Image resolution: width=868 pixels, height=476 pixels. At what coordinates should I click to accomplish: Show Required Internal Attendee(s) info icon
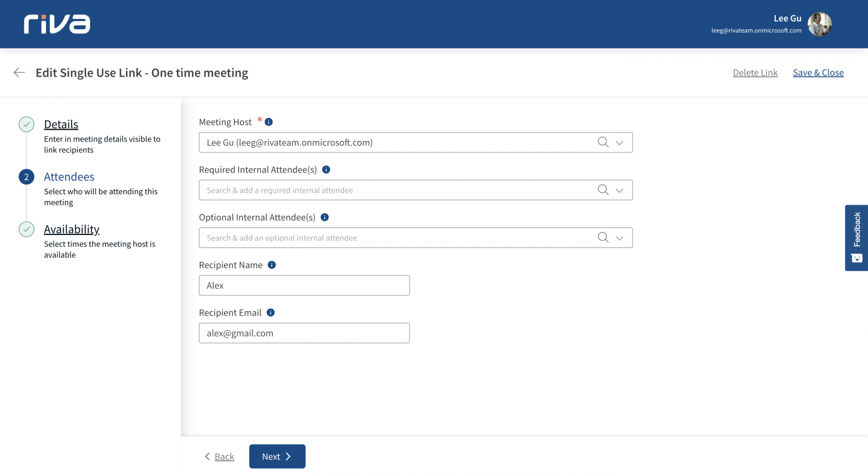click(326, 169)
